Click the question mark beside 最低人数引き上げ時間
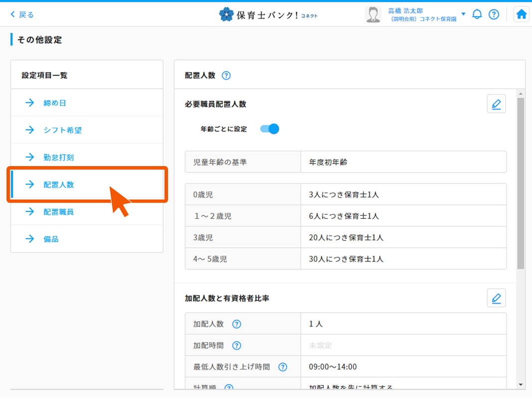 click(283, 367)
